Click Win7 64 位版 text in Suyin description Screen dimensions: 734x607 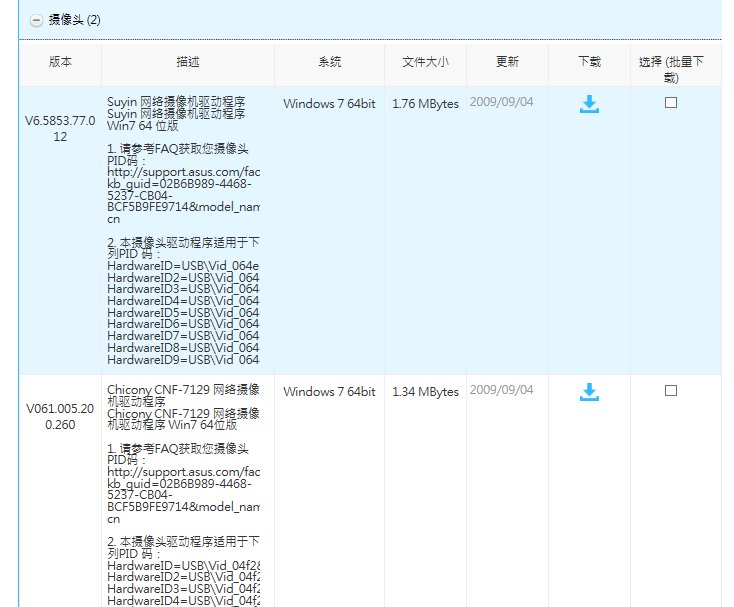coord(143,126)
